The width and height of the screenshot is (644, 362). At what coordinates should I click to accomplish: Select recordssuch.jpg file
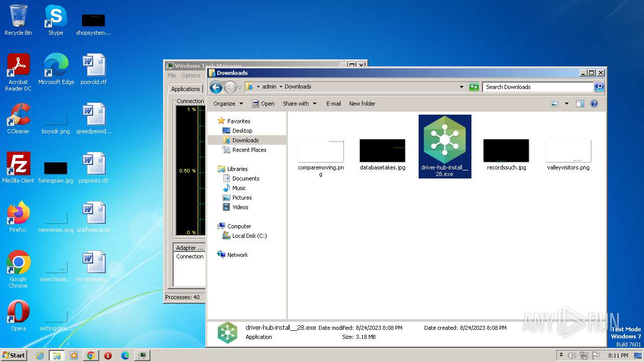[x=506, y=156]
